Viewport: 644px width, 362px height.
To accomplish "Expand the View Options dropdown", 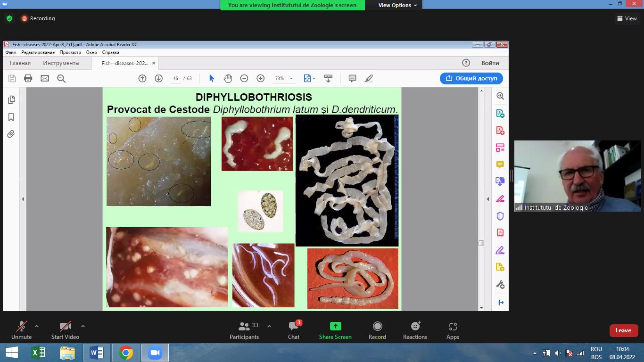I will pos(397,5).
